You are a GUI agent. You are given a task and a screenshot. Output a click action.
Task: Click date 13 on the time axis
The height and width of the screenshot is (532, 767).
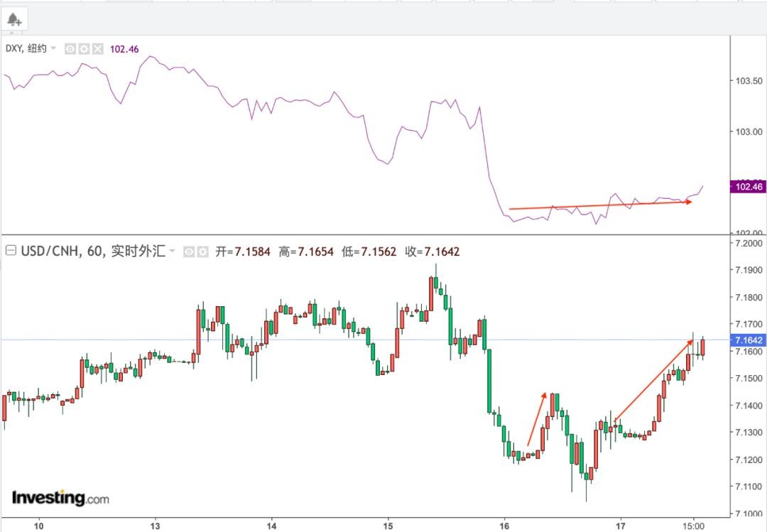[156, 526]
